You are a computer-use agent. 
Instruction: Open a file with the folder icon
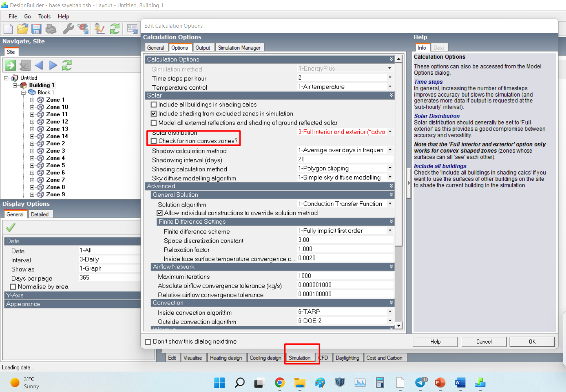(23, 29)
